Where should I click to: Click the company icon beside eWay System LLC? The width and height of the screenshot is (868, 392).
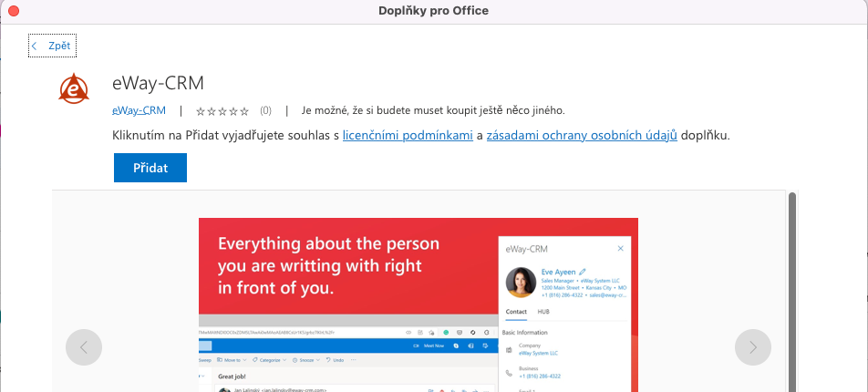point(509,350)
